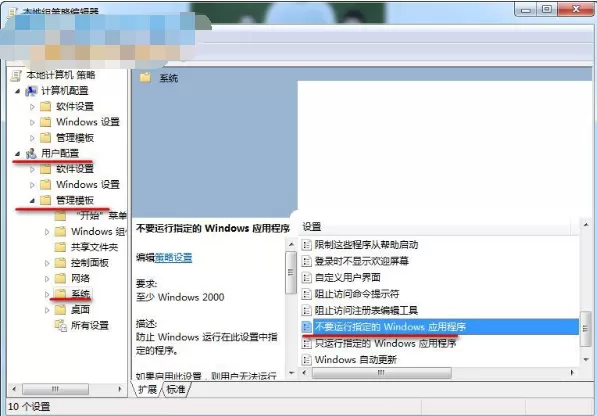
Task: Collapse the 计算机配置 node
Action: pyautogui.click(x=17, y=91)
